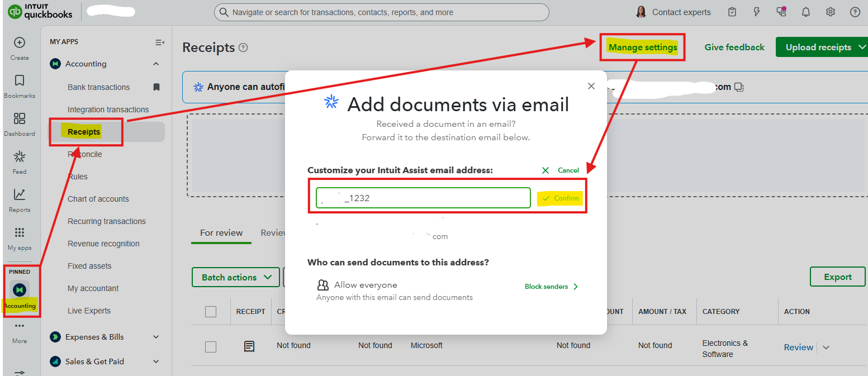The height and width of the screenshot is (376, 868).
Task: Click the Export button
Action: 837,277
